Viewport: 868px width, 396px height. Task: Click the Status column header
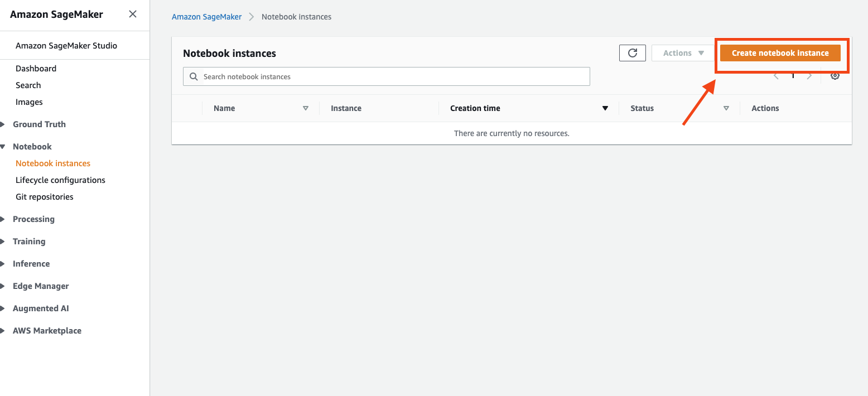642,108
